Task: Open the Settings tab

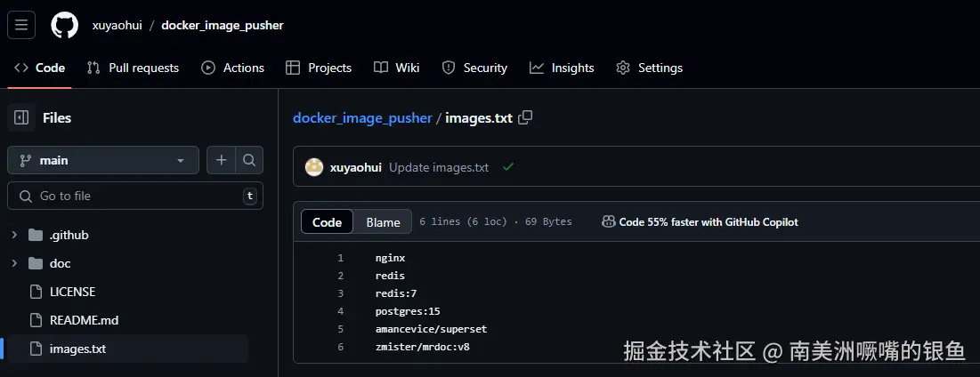Action: [650, 68]
